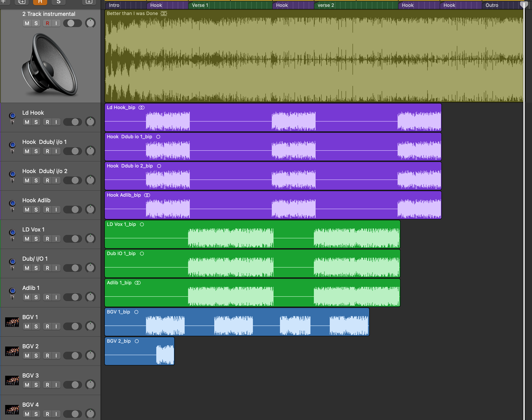Viewport: 532px width, 420px height.
Task: Record-enable the Dub/ I/O 1 track
Action: (x=47, y=268)
